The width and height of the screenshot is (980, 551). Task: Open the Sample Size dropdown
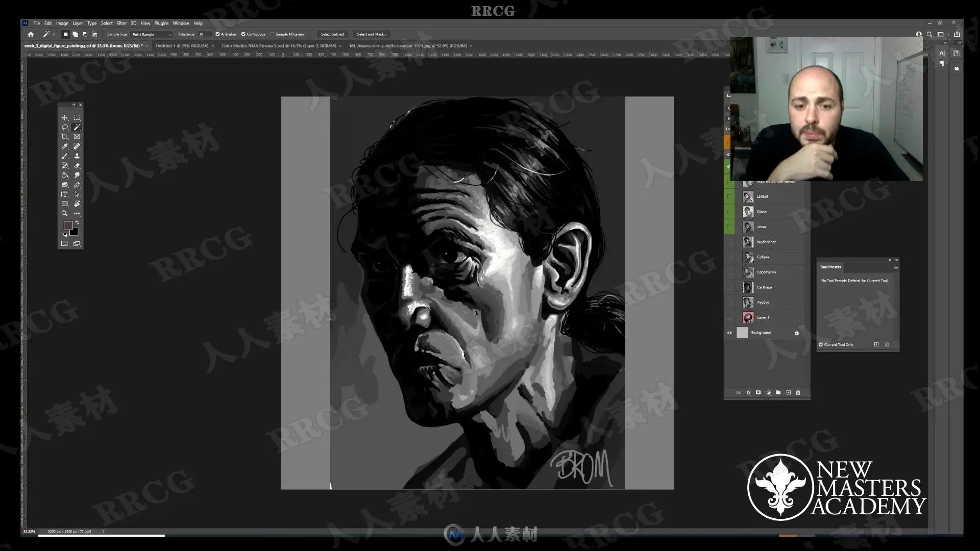[x=152, y=34]
